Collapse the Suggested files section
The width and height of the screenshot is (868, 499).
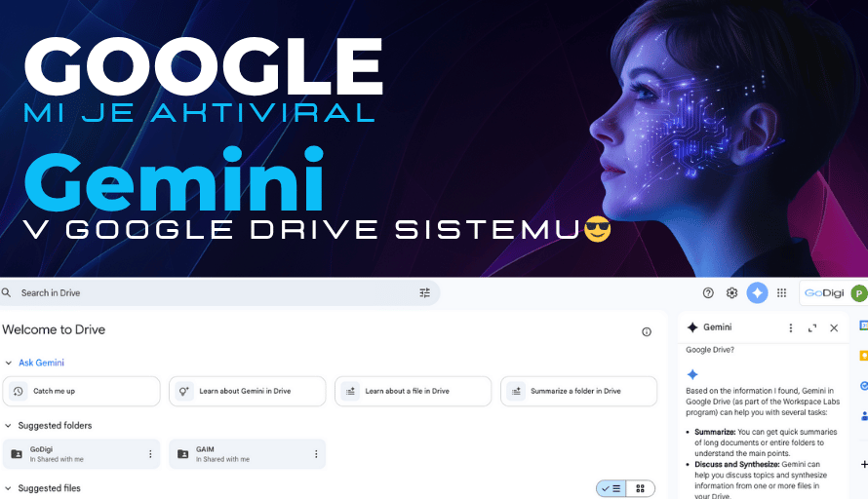8,488
